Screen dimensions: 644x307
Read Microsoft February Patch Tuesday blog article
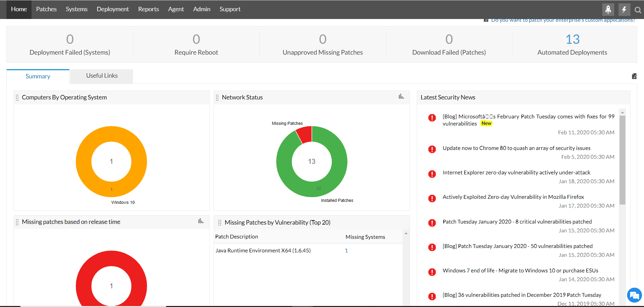click(x=528, y=120)
